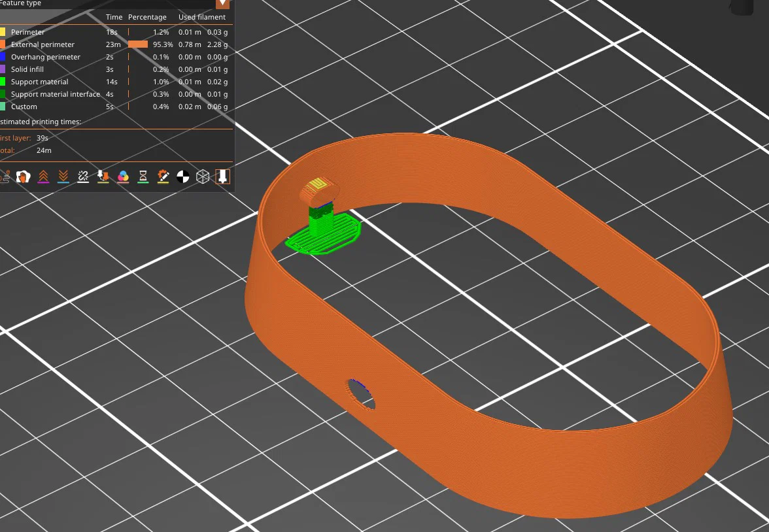Toggle center of gravity icon
769x532 pixels.
[183, 176]
